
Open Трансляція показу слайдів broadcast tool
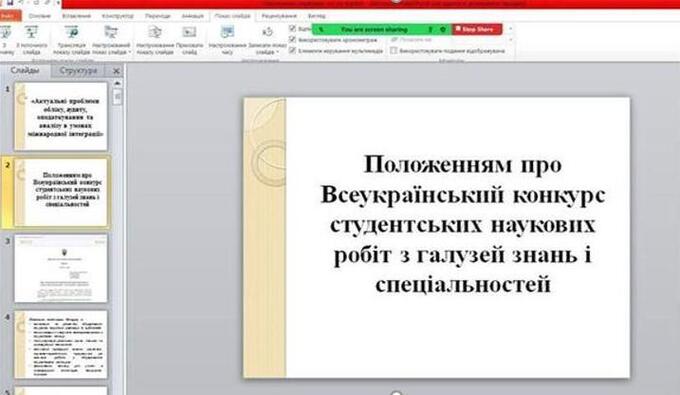click(x=72, y=40)
